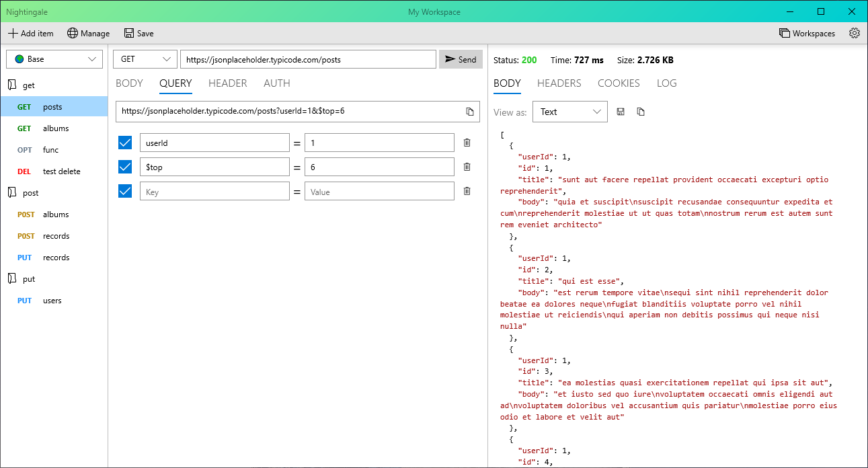Click the Add item button label
The width and height of the screenshot is (868, 468).
tap(37, 34)
